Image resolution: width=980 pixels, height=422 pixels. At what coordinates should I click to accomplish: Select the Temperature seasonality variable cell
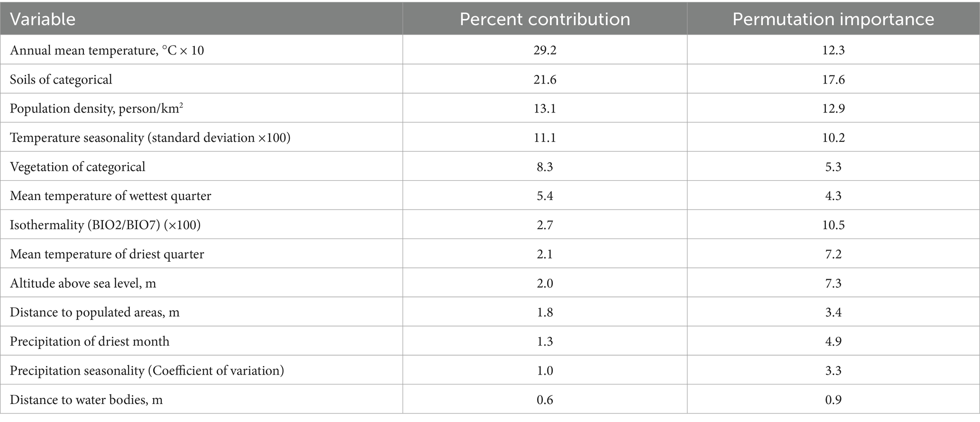point(150,138)
